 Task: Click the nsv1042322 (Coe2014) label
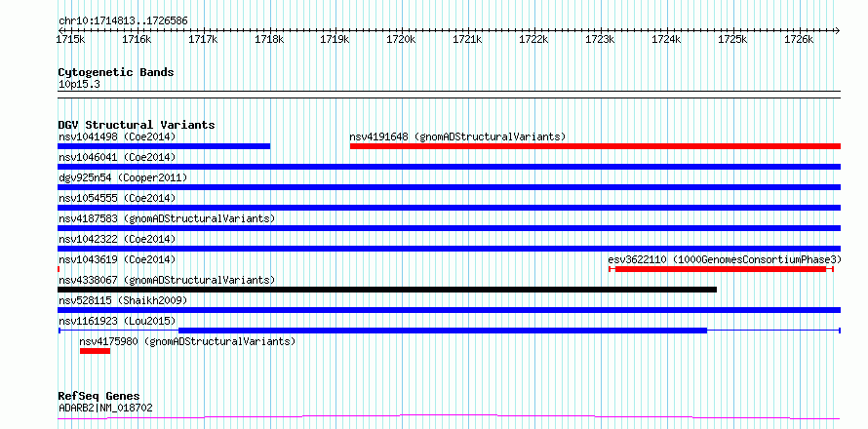[x=117, y=239]
